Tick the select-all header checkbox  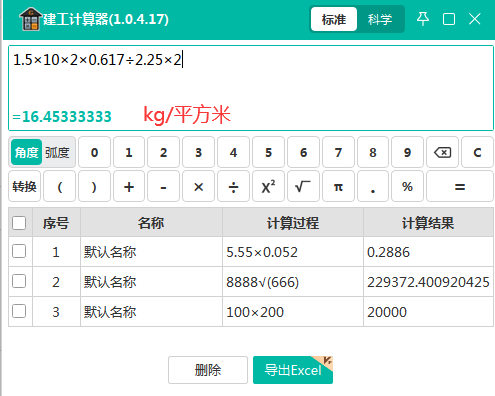pyautogui.click(x=19, y=223)
